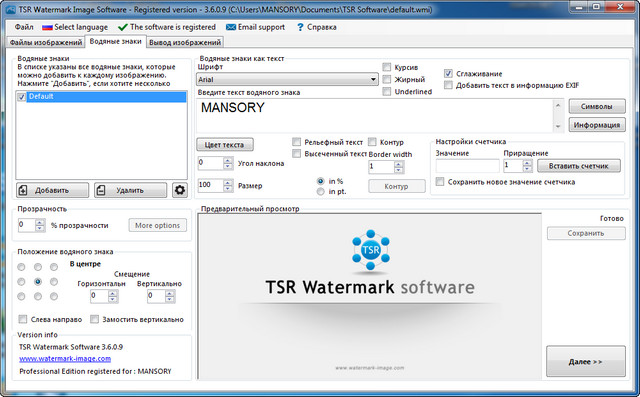640x397 pixels.
Task: Click the green registered checkmark icon
Action: tap(122, 27)
